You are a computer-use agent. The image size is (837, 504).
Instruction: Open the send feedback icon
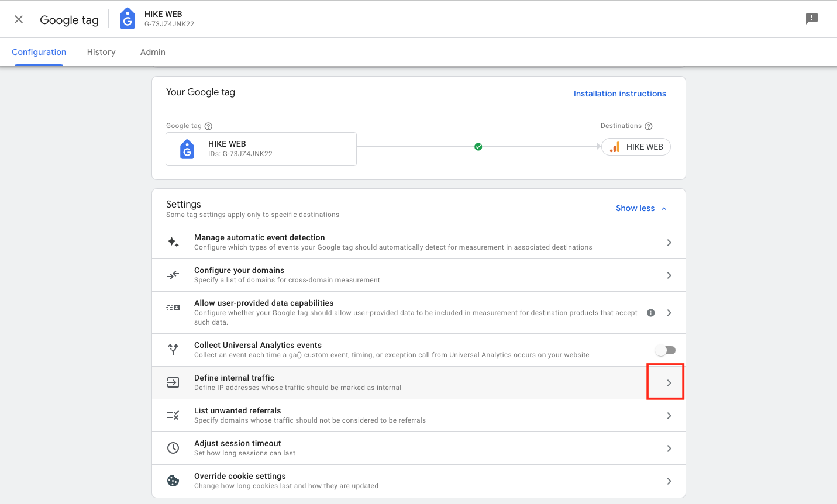[812, 19]
